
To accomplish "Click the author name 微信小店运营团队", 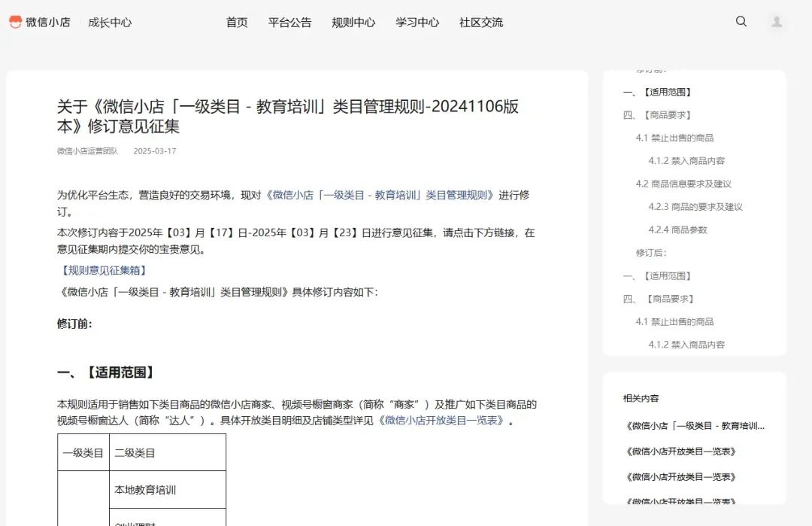I will pyautogui.click(x=87, y=151).
